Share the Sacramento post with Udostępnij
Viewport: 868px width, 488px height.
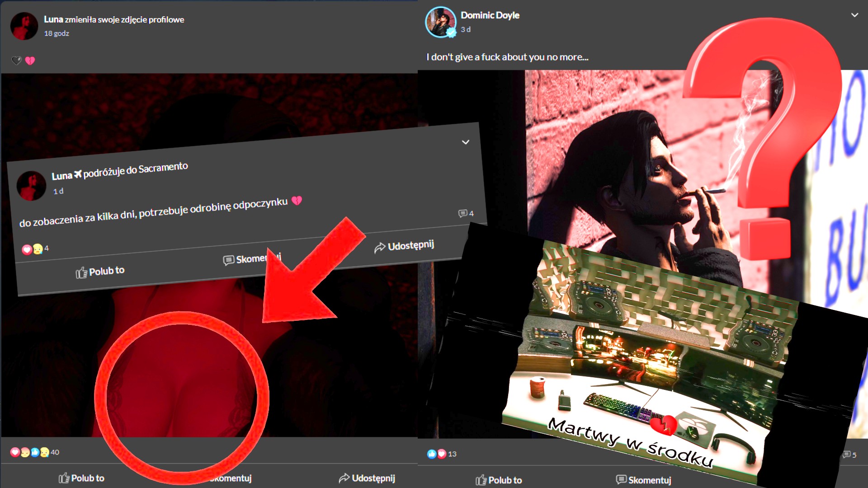coord(404,246)
